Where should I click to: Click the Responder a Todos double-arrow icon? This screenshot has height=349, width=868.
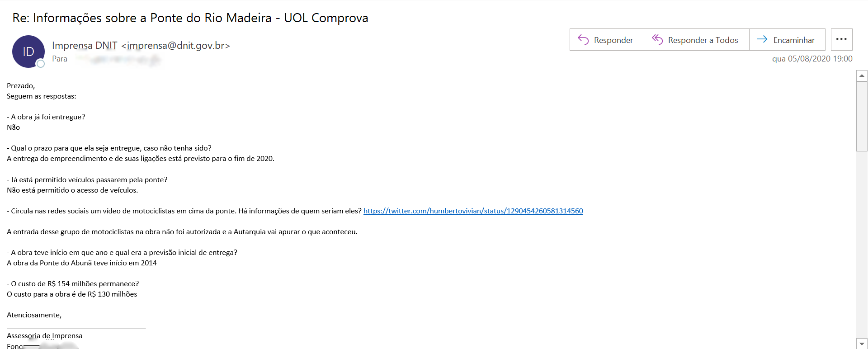[x=657, y=40]
